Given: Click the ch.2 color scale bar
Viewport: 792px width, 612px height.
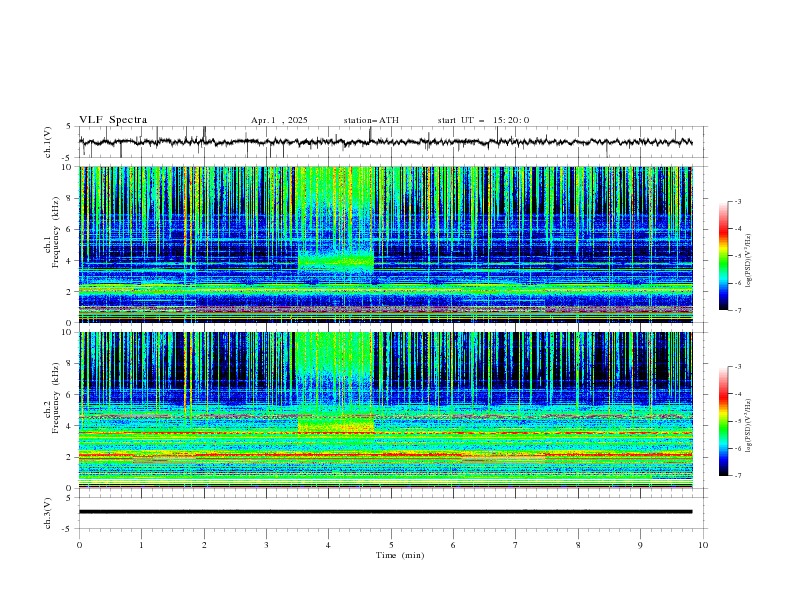Looking at the screenshot, I should click(723, 421).
